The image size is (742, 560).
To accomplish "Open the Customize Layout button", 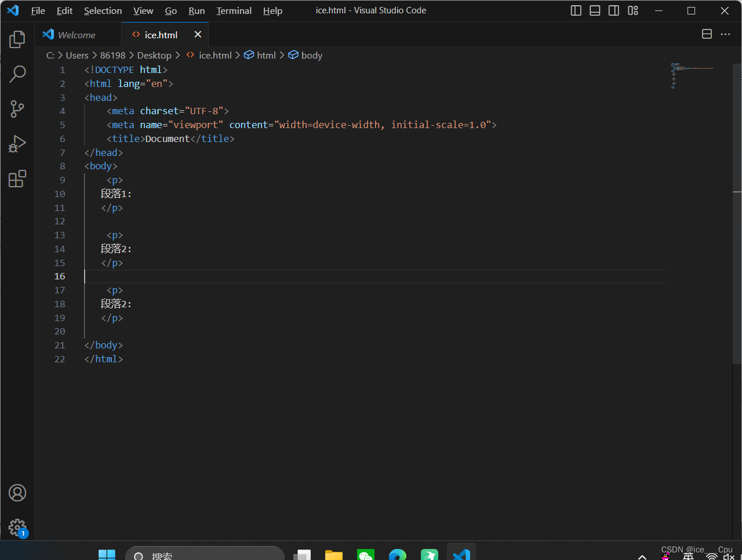I will [x=633, y=10].
